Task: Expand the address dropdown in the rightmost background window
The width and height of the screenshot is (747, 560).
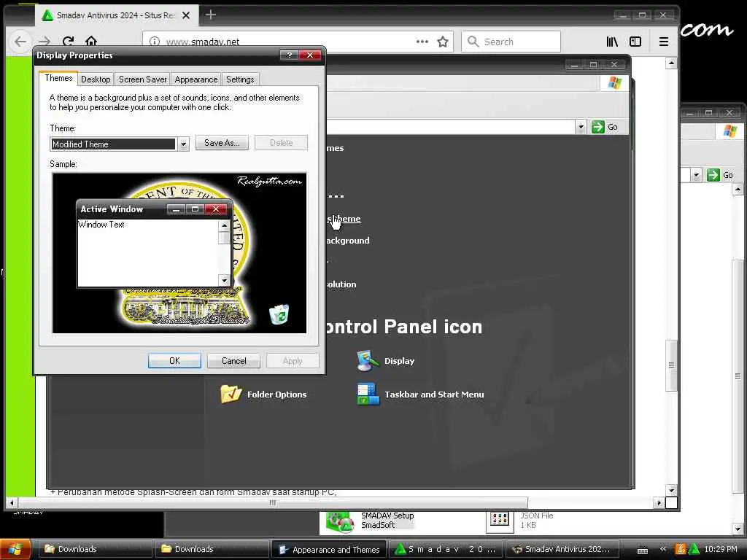Action: (x=696, y=175)
